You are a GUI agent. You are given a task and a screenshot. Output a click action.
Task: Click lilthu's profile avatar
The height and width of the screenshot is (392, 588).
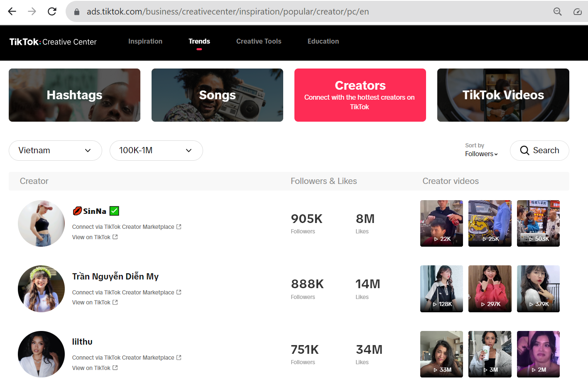41,354
